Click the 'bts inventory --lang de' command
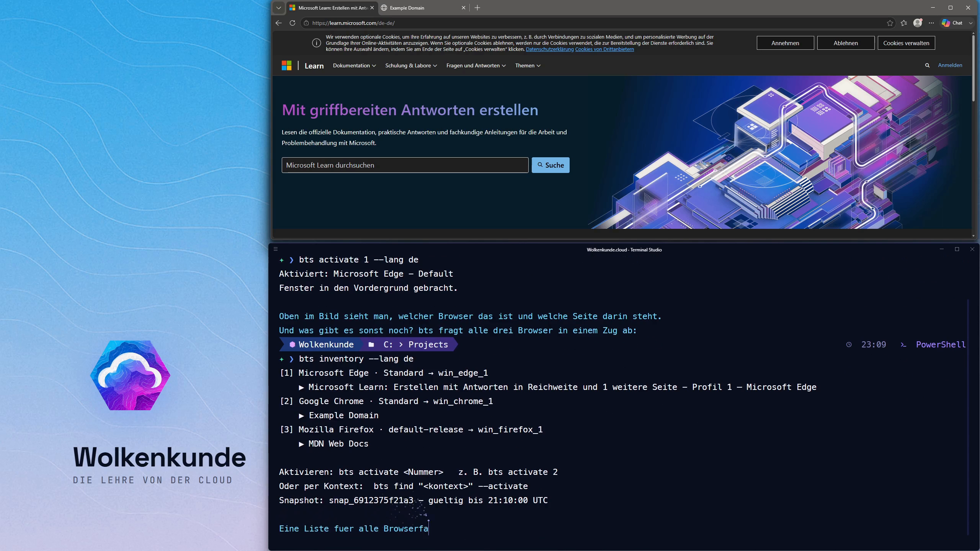 click(x=356, y=359)
